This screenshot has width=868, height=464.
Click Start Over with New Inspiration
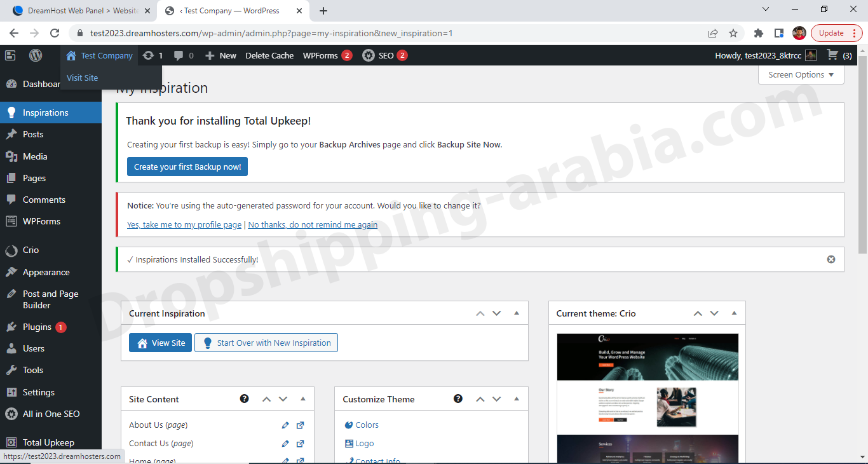(x=266, y=343)
